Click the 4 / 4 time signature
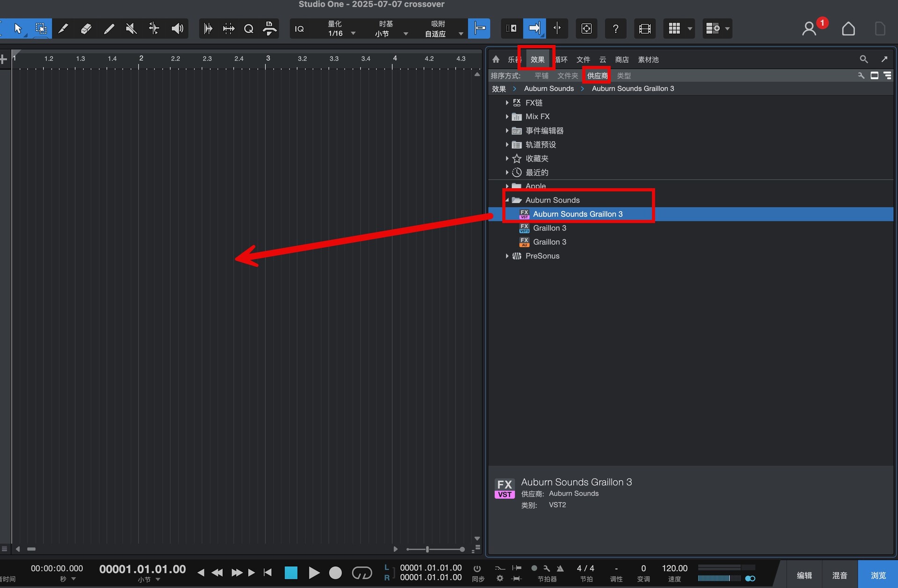898x588 pixels. [x=586, y=568]
